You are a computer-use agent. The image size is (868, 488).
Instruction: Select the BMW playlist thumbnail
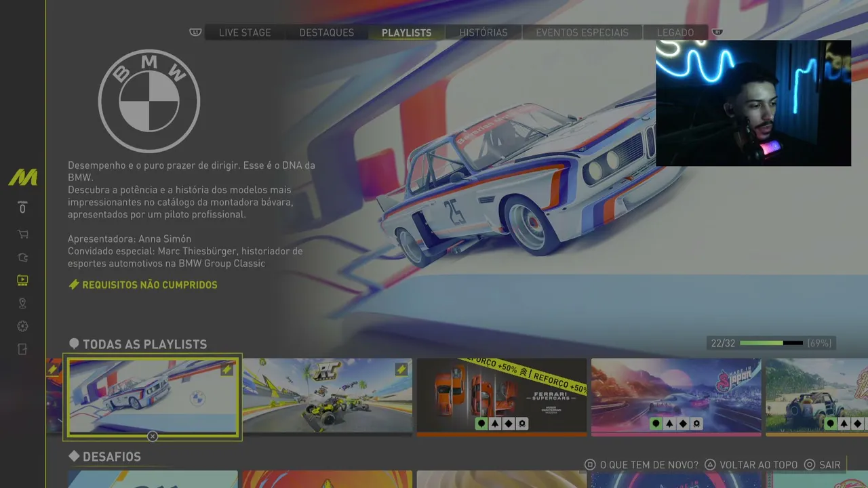(153, 396)
